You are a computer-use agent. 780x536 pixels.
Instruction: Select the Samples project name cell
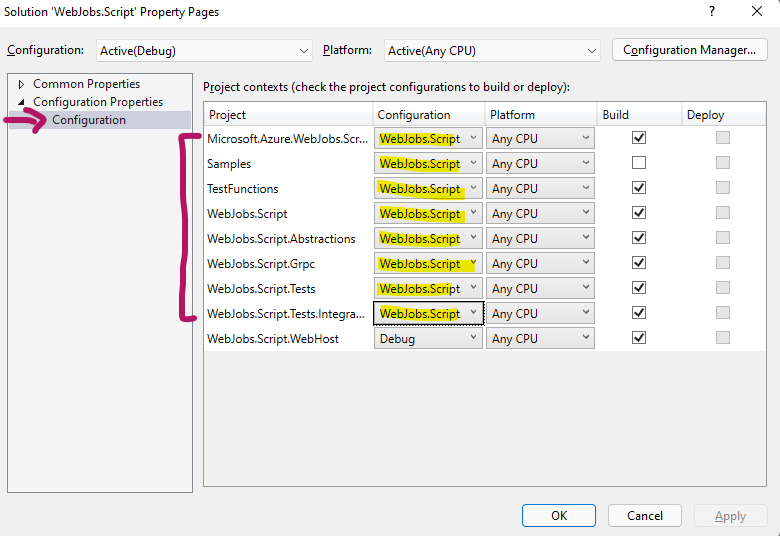(229, 164)
